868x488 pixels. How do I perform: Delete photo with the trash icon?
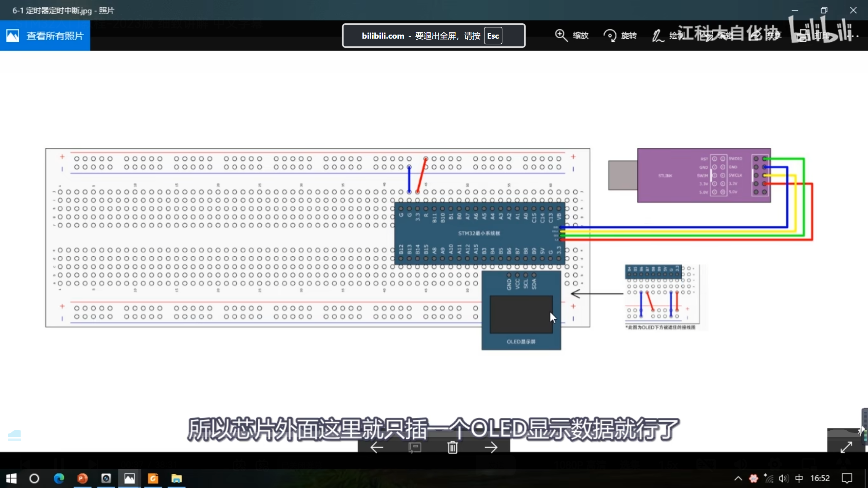tap(452, 448)
